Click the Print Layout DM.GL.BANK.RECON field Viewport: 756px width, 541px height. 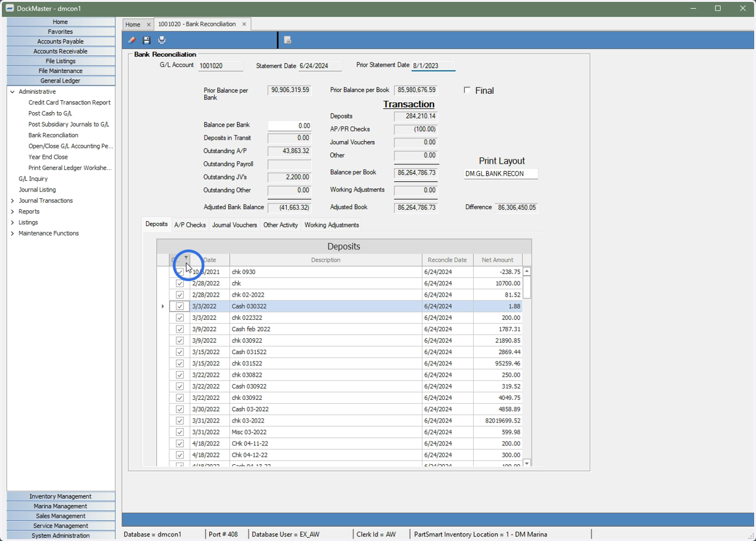pos(501,174)
